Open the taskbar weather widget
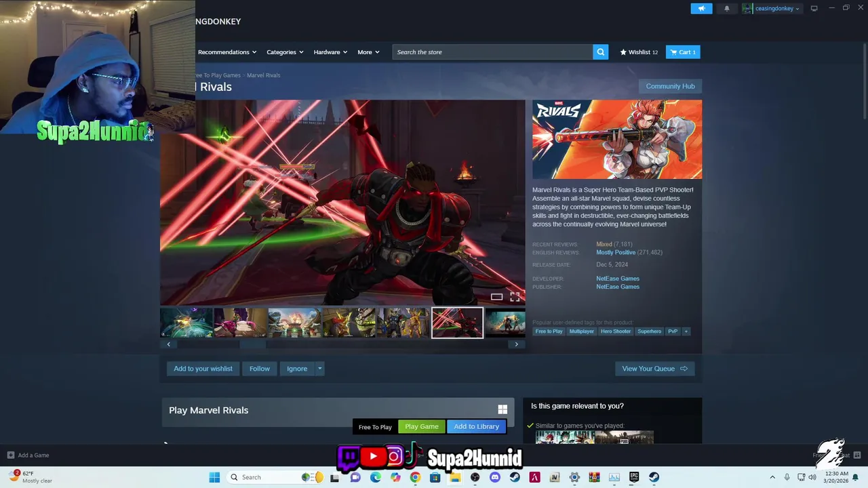The width and height of the screenshot is (868, 488). point(31,477)
